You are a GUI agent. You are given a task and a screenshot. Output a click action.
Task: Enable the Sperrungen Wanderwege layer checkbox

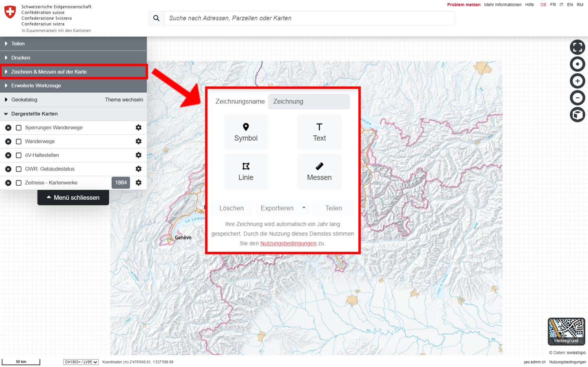coord(18,128)
